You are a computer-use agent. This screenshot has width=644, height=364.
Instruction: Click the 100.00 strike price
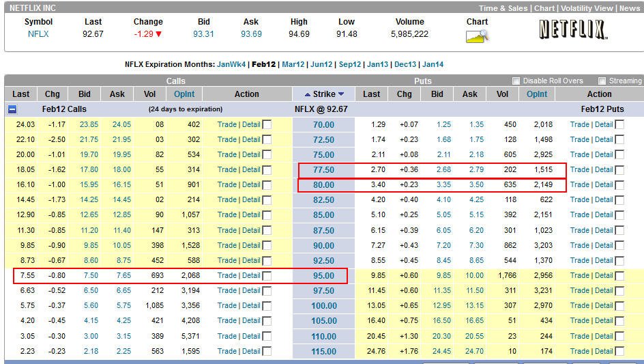[x=324, y=306]
